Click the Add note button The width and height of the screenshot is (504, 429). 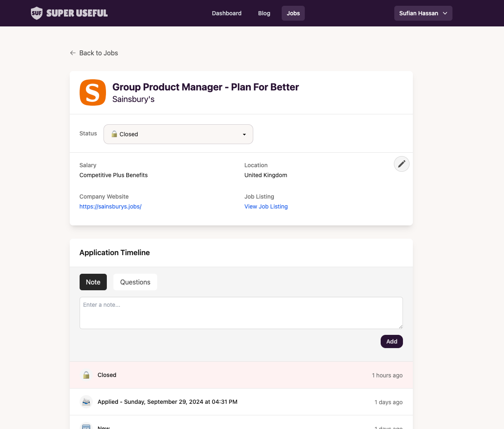pos(392,341)
